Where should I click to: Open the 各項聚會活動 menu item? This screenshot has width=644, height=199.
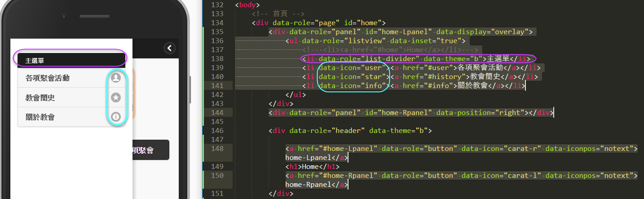coord(48,78)
